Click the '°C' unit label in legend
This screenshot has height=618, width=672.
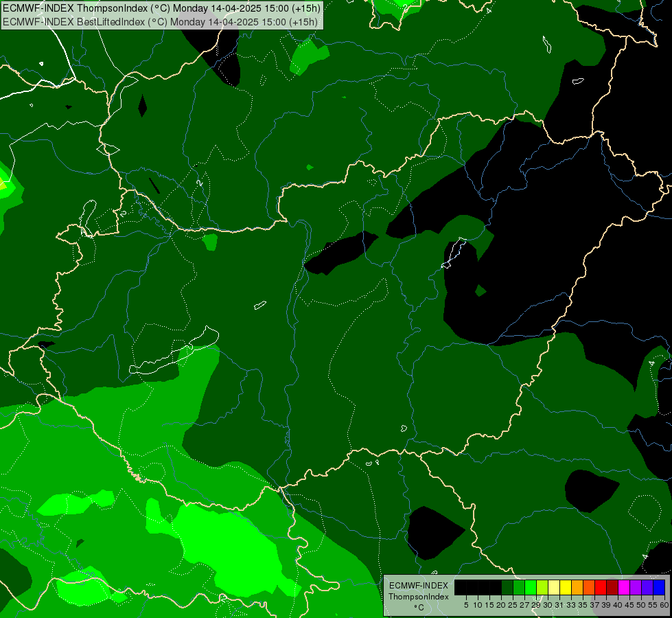[x=419, y=607]
